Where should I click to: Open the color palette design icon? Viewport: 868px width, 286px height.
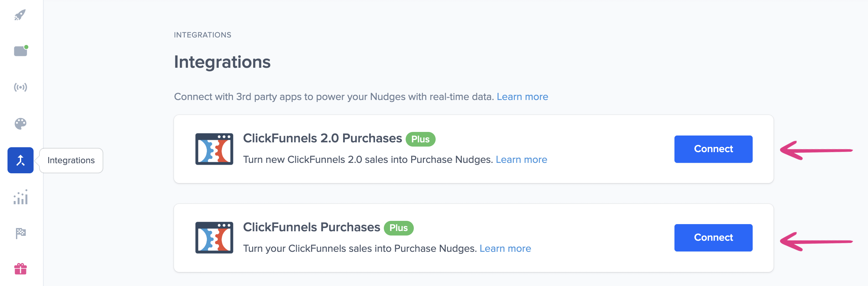[x=21, y=124]
